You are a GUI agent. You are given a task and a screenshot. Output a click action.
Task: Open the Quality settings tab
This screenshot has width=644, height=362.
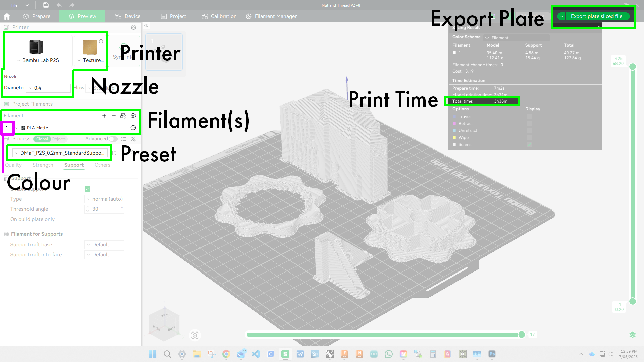pos(13,165)
